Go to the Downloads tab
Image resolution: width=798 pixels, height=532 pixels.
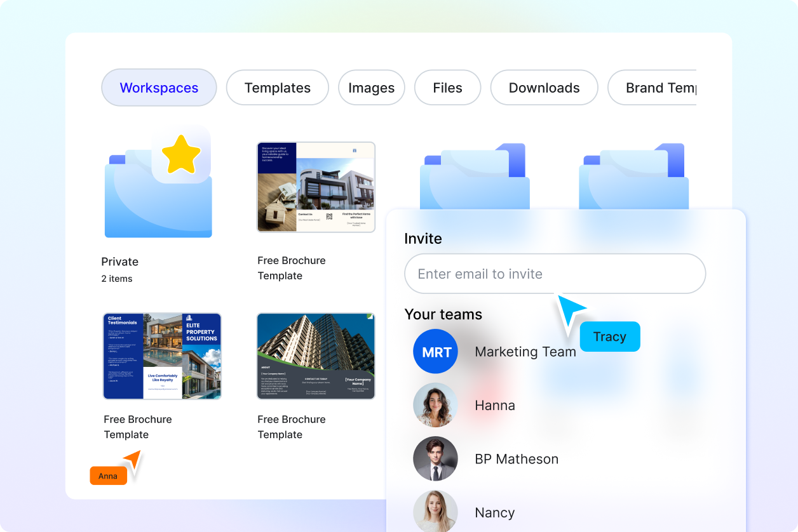coord(544,88)
